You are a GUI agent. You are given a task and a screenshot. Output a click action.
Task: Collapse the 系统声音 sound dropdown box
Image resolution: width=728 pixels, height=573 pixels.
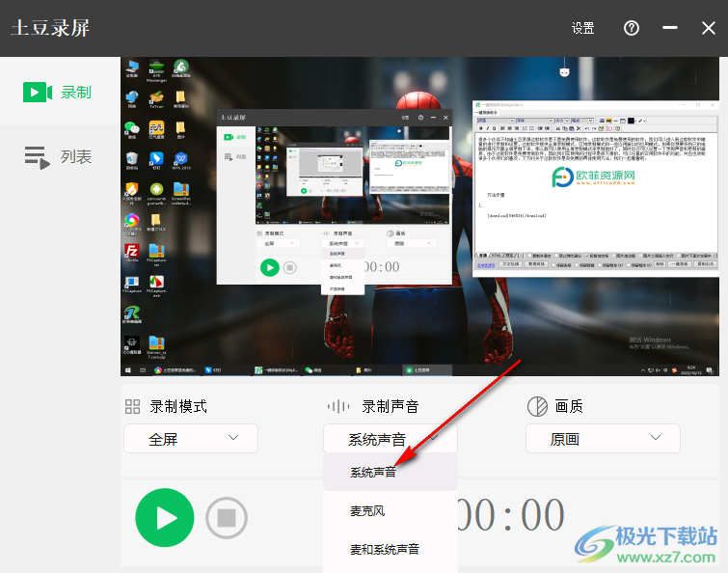pyautogui.click(x=391, y=438)
